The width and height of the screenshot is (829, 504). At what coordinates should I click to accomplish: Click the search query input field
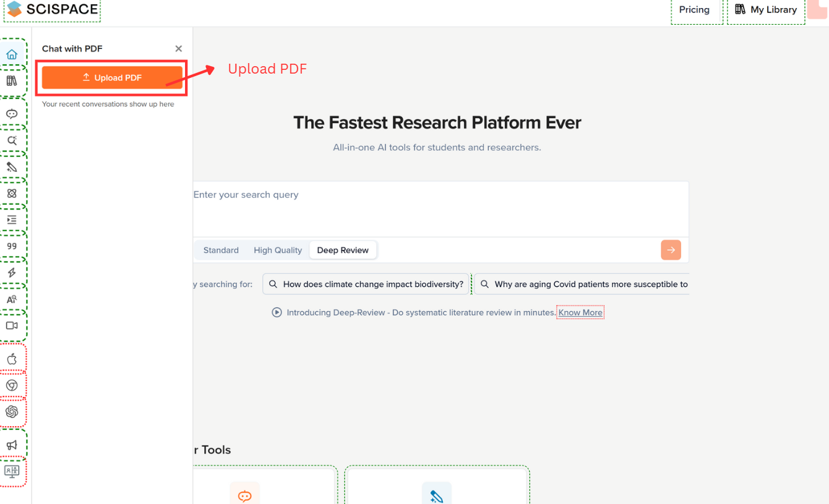pyautogui.click(x=440, y=209)
